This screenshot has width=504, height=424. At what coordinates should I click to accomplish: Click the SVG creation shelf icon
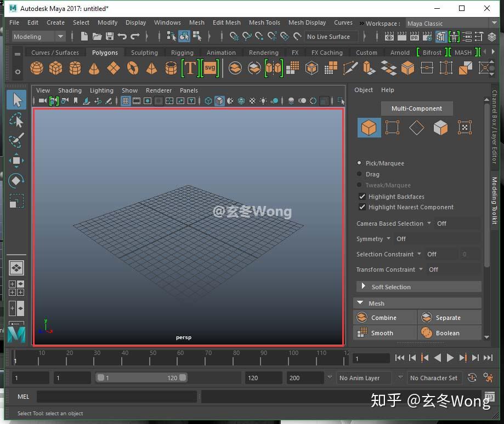[x=209, y=67]
